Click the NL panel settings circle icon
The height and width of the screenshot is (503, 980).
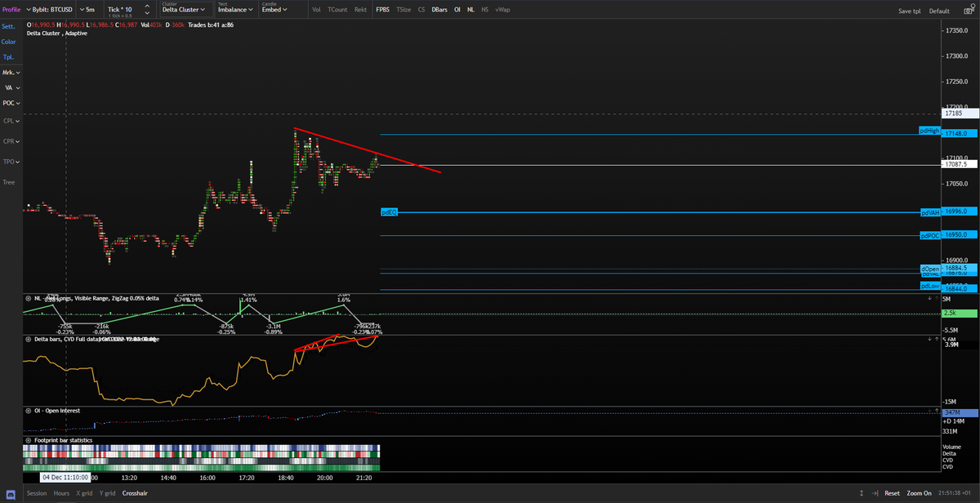[x=28, y=298]
